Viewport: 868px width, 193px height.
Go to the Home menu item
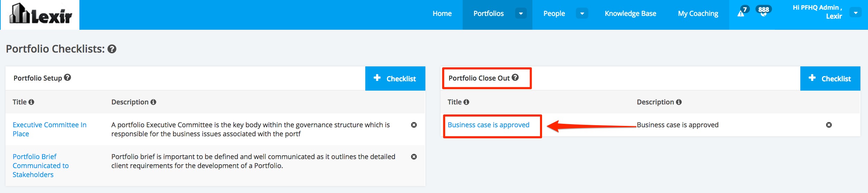[x=442, y=13]
